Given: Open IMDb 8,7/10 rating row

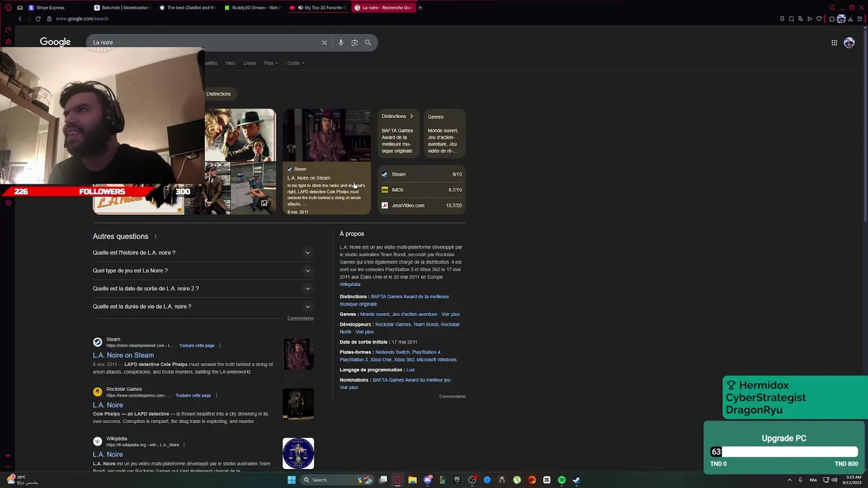Looking at the screenshot, I should (x=421, y=190).
